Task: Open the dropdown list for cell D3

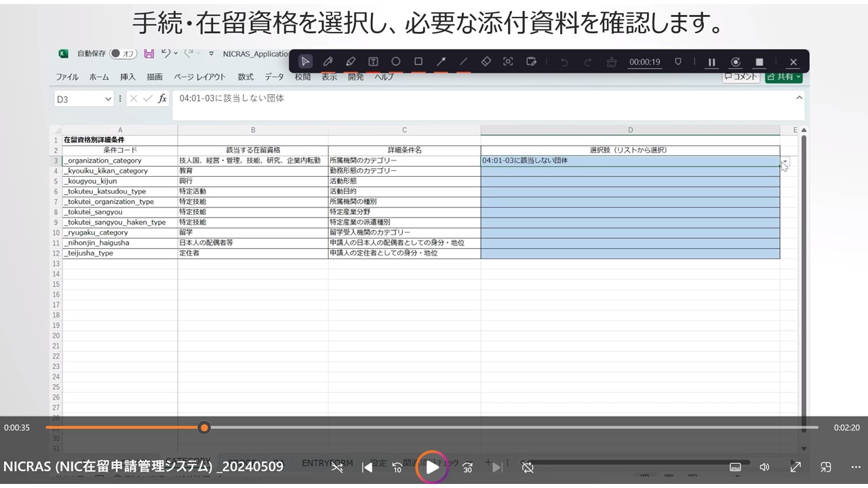Action: 785,162
